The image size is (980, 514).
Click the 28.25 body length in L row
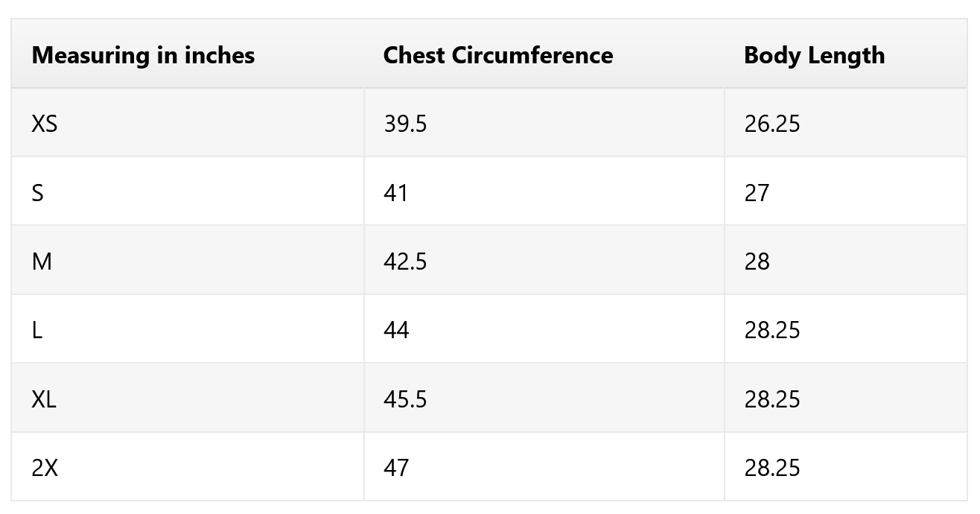pos(771,330)
